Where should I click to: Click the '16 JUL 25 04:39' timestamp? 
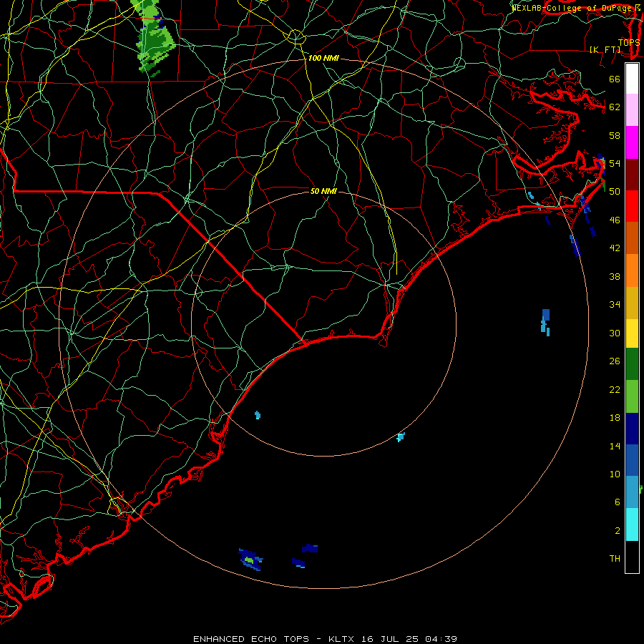[x=409, y=639]
